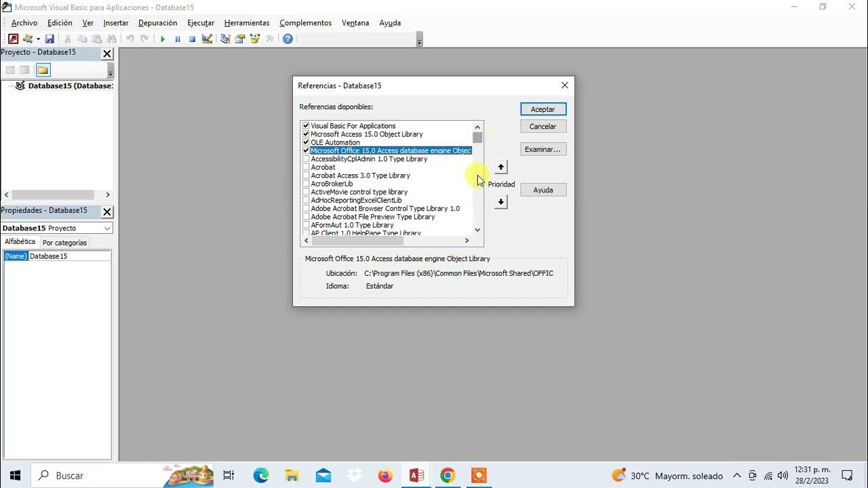Click Project panel horizontal scrollbar right arrow
Screen dimensions: 868x488
pyautogui.click(x=108, y=195)
